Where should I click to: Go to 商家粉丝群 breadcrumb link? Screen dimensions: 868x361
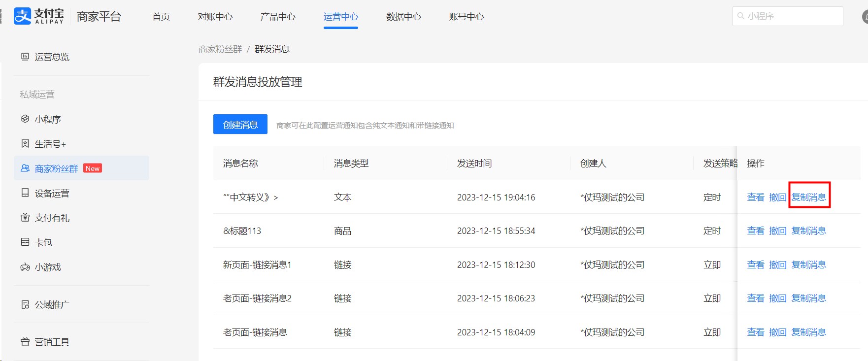[220, 49]
